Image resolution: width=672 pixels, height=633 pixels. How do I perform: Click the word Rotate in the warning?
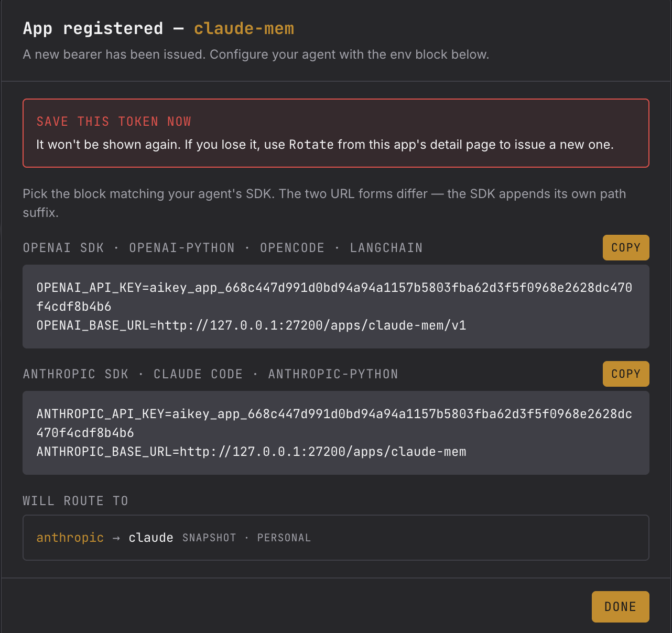(x=311, y=145)
